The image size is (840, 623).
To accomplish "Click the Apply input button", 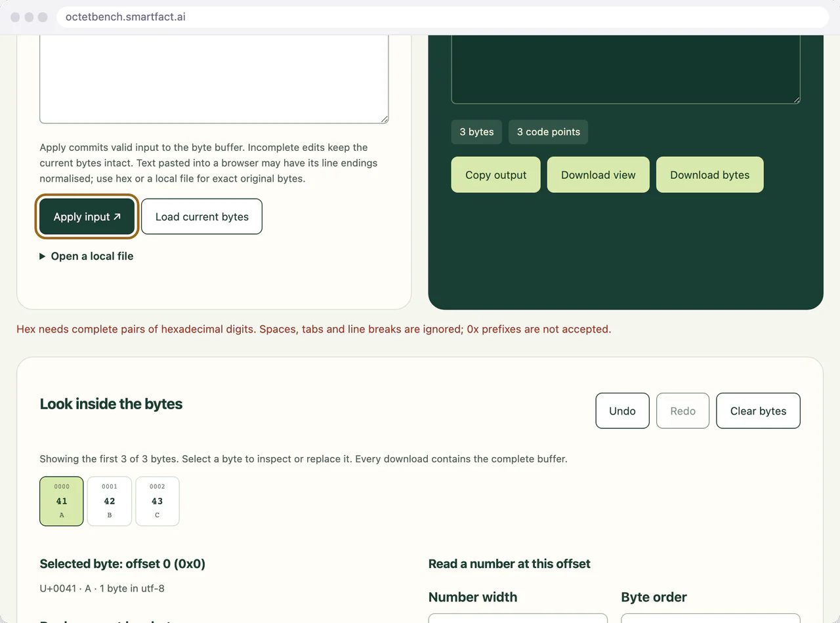I will click(x=87, y=216).
